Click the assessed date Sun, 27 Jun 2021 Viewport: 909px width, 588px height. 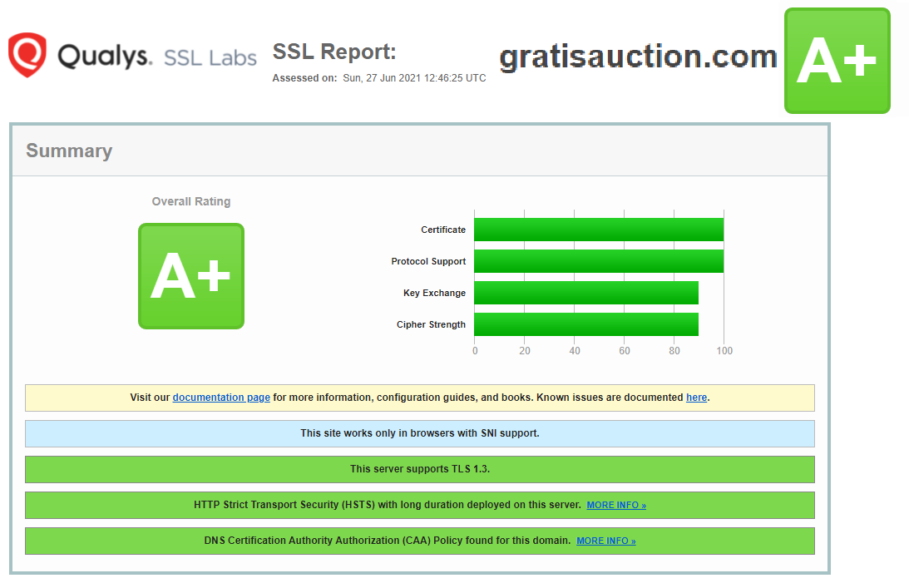(x=414, y=77)
